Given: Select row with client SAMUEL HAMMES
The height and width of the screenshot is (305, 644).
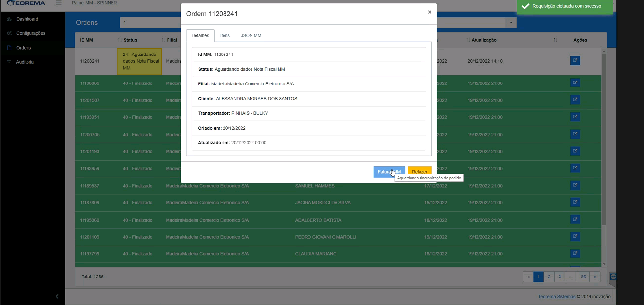Looking at the screenshot, I should coord(338,186).
